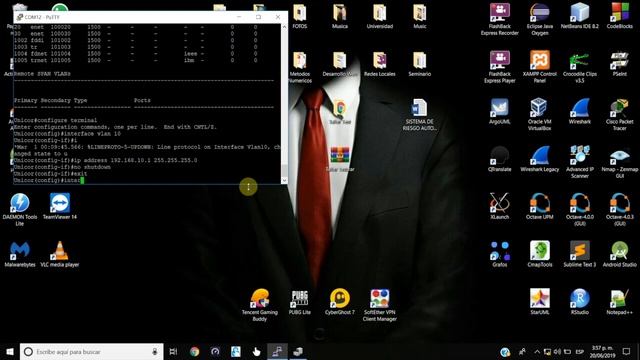
Task: Launch Android Studio
Action: pos(620,255)
